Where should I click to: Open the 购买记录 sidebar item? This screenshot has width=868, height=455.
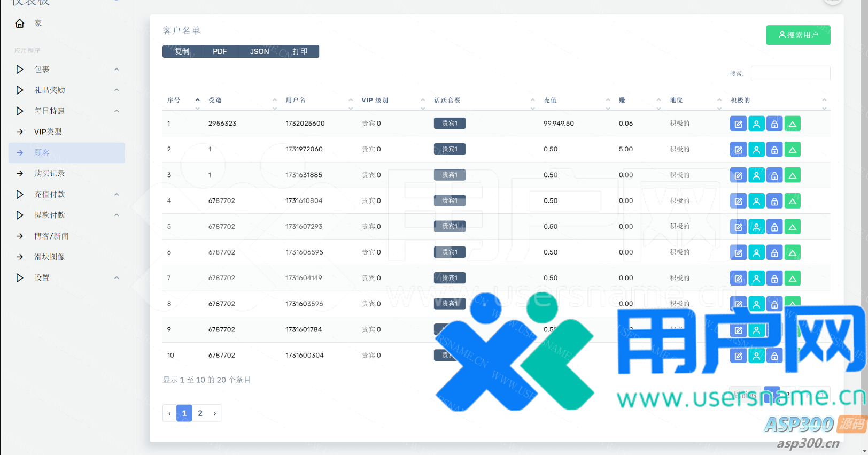click(x=50, y=174)
